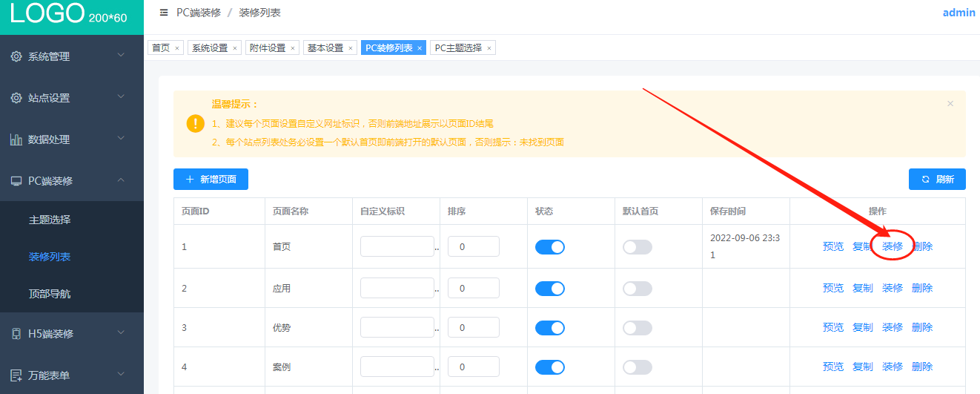
Task: Open 主题选择 in the sidebar submenu
Action: point(50,220)
